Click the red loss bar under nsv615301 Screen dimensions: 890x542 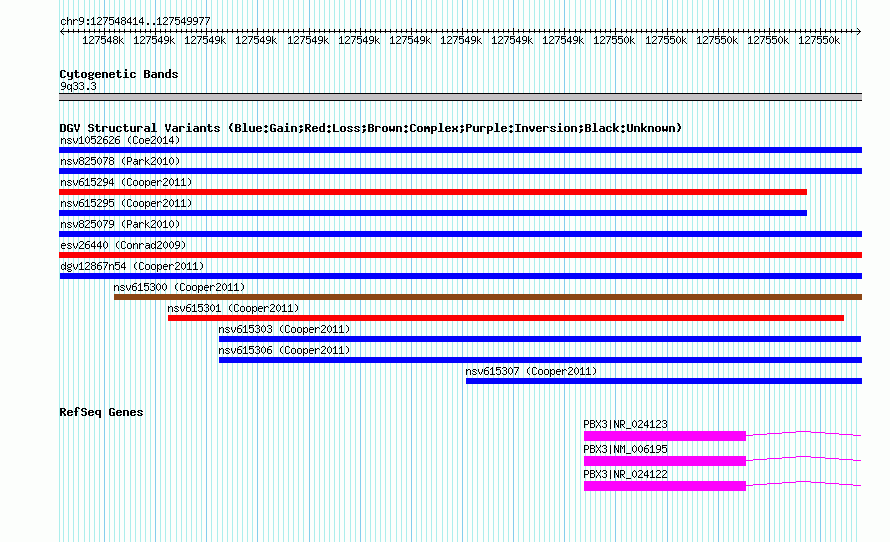[x=506, y=318]
